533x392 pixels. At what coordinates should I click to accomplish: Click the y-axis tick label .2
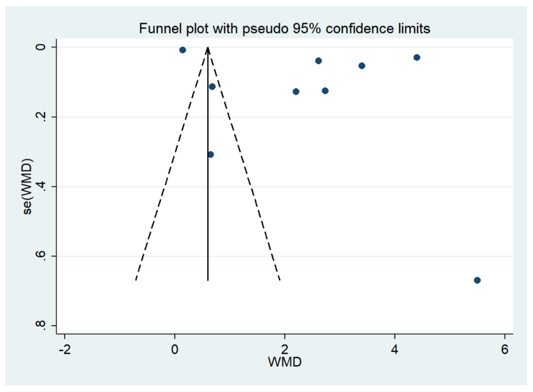tap(41, 117)
